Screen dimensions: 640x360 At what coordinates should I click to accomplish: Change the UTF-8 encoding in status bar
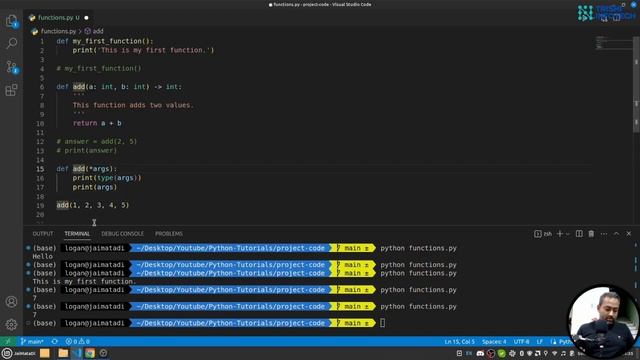pyautogui.click(x=521, y=341)
